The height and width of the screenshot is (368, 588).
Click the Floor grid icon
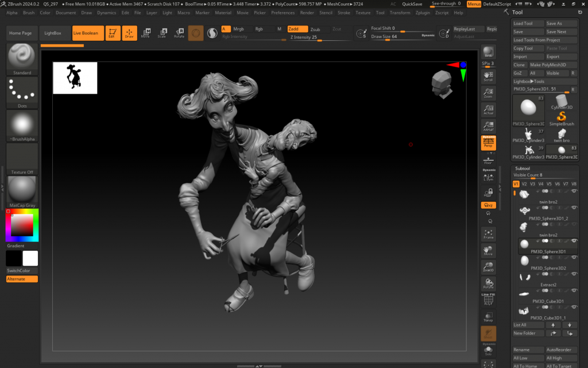tap(488, 160)
